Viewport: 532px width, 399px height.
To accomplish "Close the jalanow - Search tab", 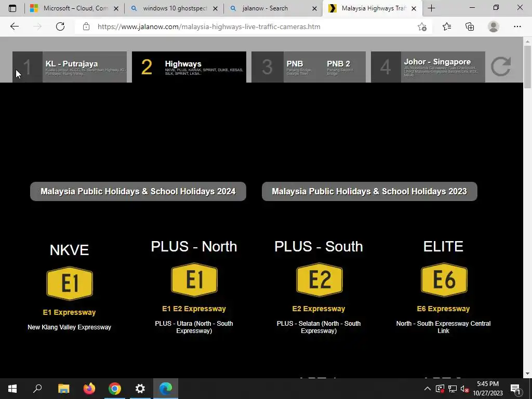I will pos(314,9).
